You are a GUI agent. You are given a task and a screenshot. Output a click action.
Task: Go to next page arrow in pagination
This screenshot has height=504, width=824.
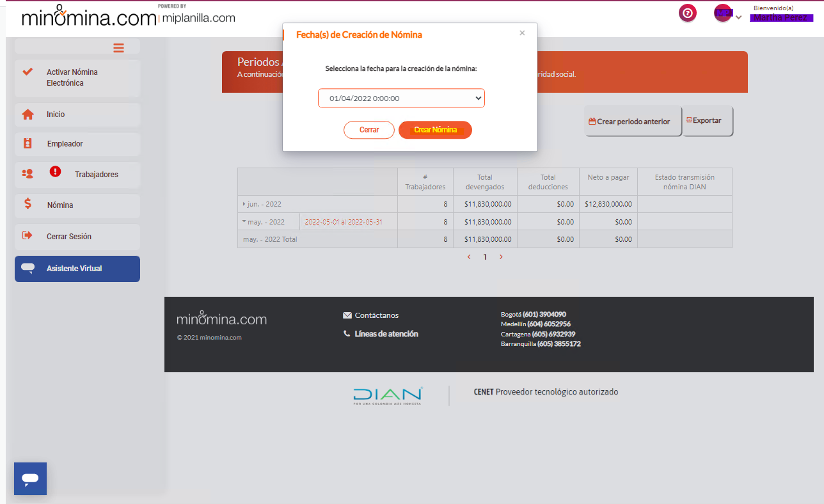[x=501, y=257]
